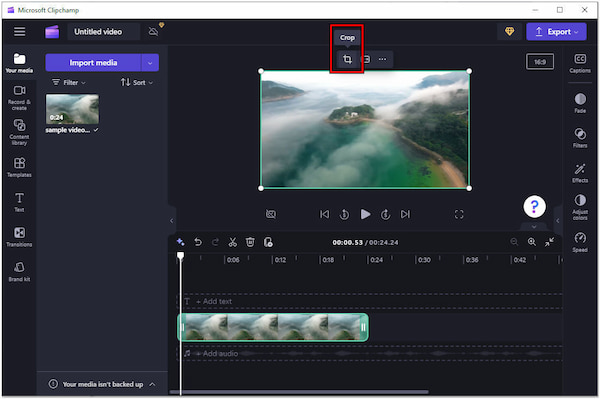Open the 16:9 aspect ratio selector
600x399 pixels.
click(540, 62)
